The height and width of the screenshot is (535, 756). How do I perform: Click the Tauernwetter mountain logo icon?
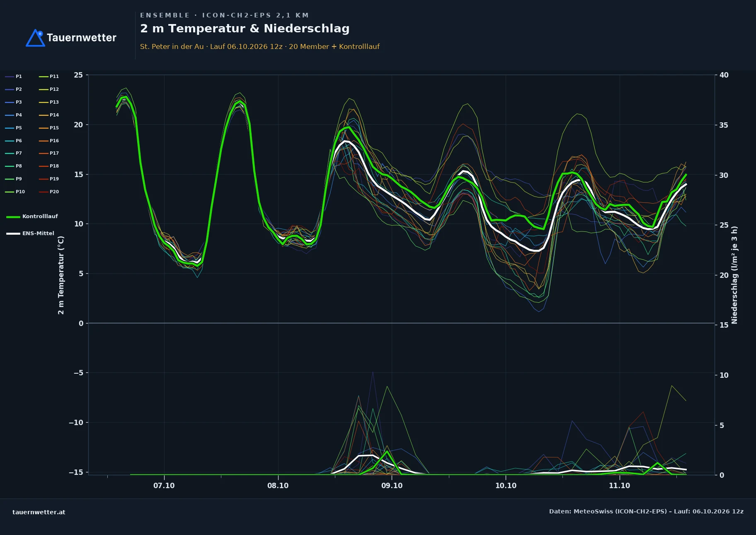[35, 38]
